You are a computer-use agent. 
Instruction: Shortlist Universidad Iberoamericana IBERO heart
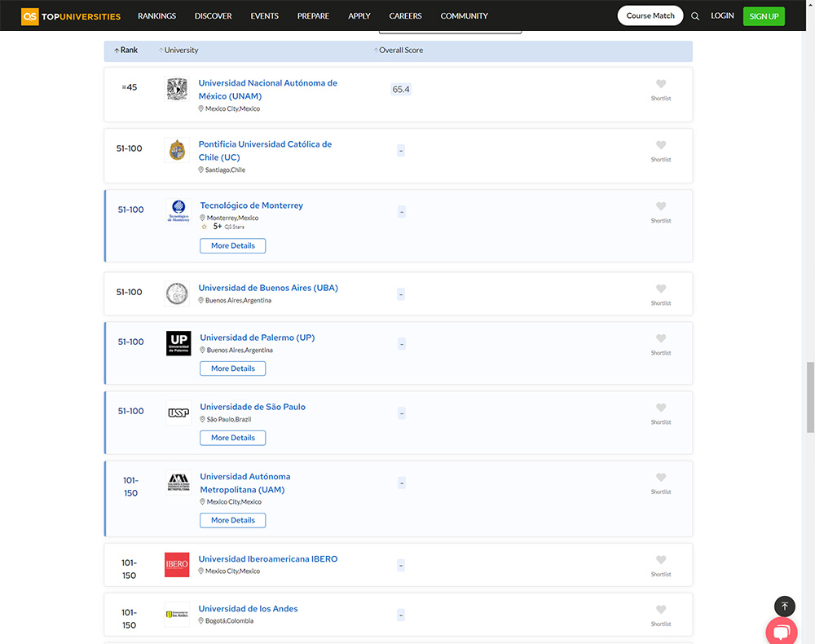661,560
